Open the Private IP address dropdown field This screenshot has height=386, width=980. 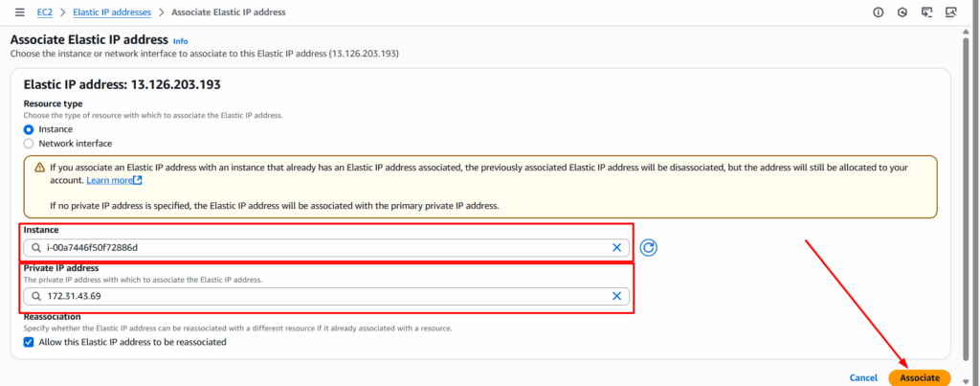click(x=326, y=296)
